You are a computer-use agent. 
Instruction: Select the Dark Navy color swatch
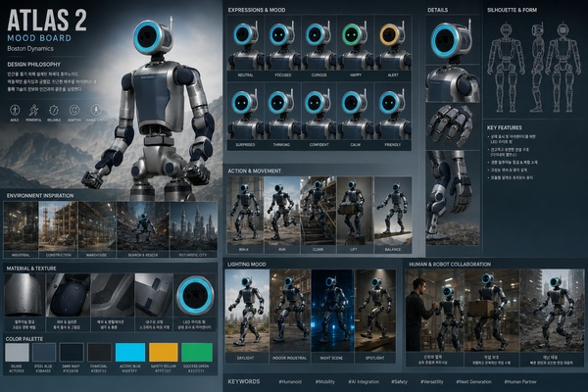click(x=72, y=352)
